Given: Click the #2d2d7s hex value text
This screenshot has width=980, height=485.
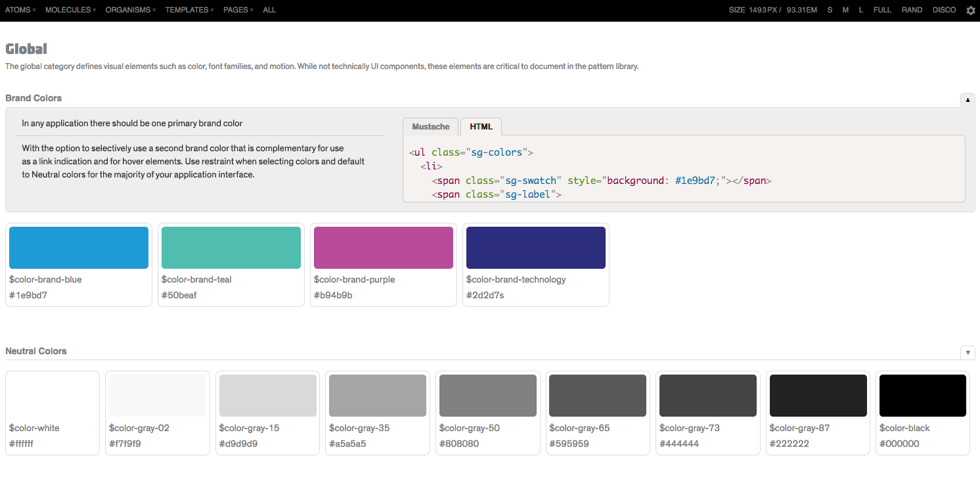Looking at the screenshot, I should 485,295.
